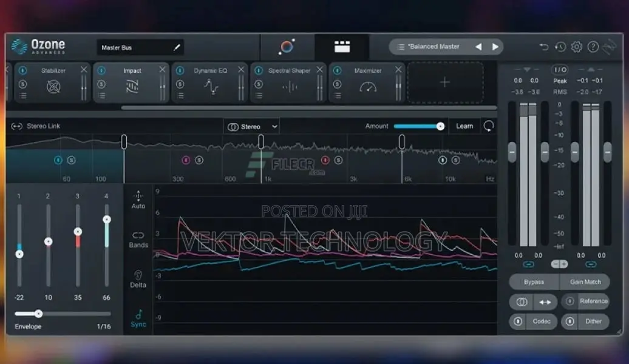This screenshot has width=629, height=364.
Task: Open the Dither settings
Action: pyautogui.click(x=593, y=321)
